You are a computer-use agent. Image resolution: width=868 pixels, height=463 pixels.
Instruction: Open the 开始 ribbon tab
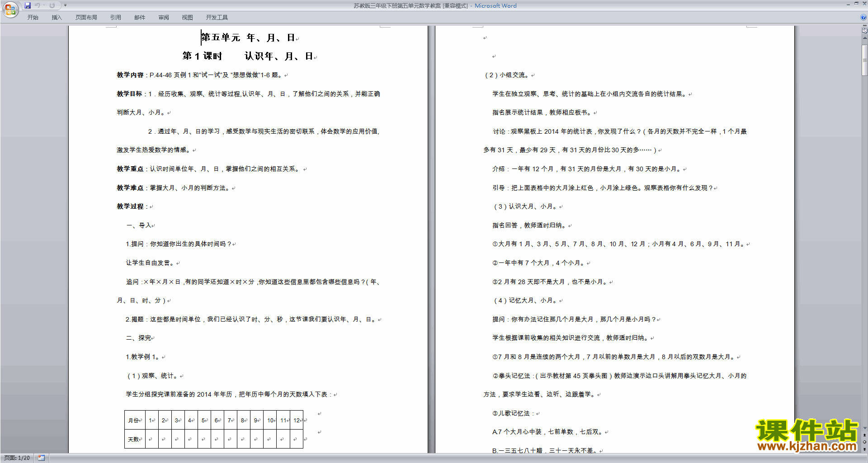click(33, 17)
